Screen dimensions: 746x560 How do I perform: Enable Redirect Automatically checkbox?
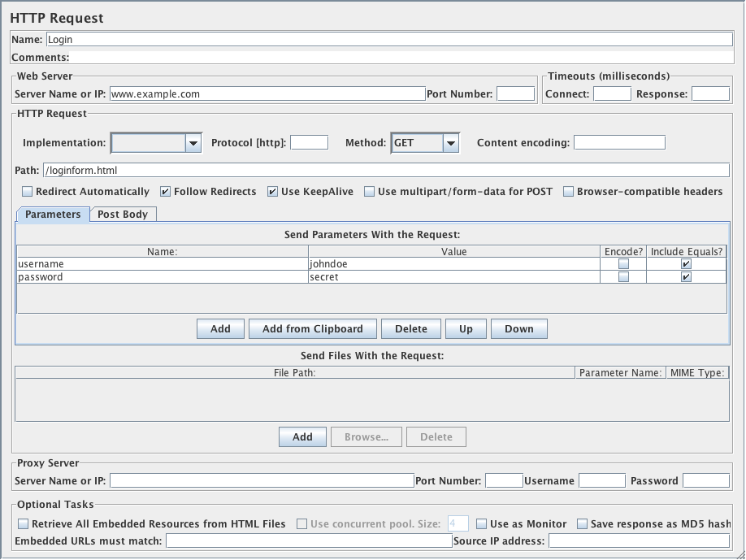[x=28, y=192]
